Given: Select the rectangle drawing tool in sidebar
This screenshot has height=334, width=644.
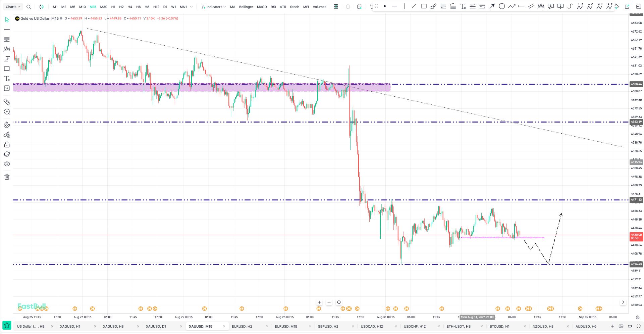Looking at the screenshot, I should tap(7, 69).
